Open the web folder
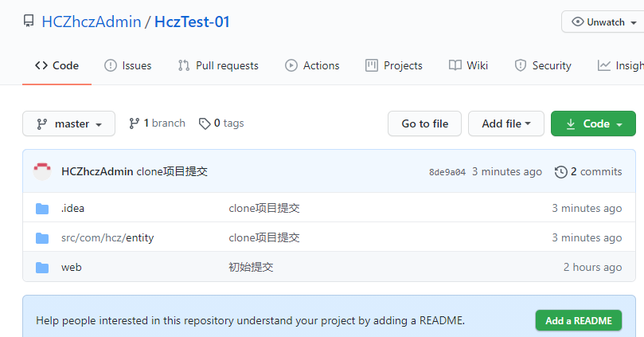Screen dimensions: 644x337 [x=72, y=267]
